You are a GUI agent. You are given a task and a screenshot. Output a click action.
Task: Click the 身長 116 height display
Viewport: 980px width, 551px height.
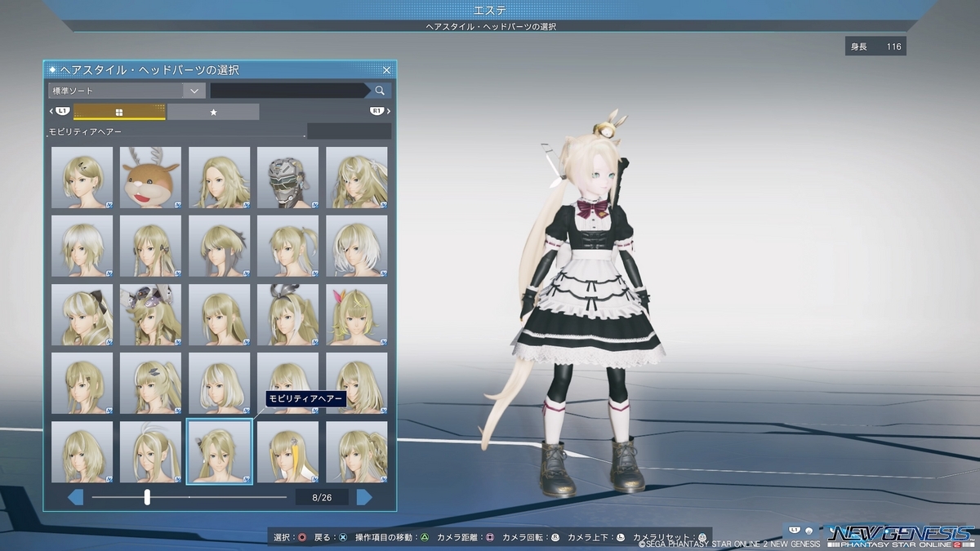click(875, 47)
